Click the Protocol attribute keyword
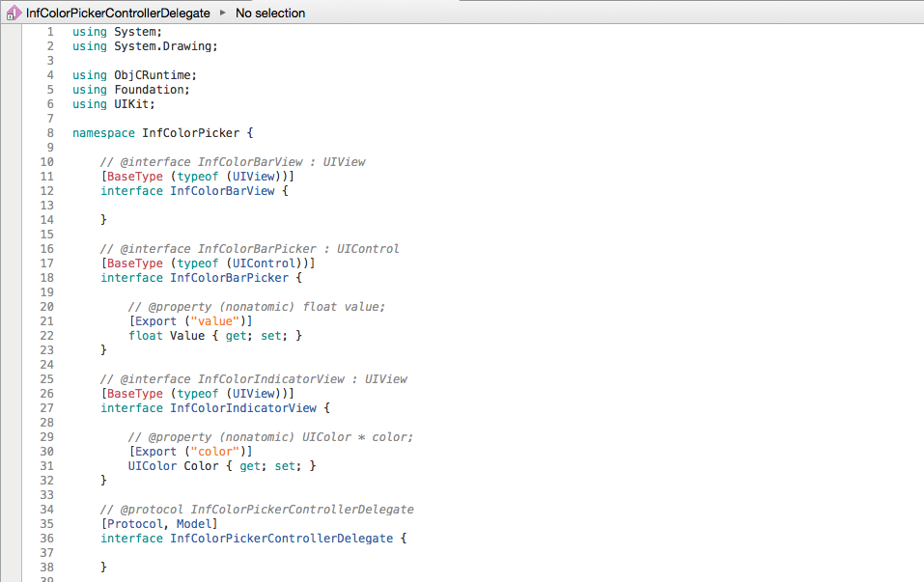Screen dimensions: 924x582 tap(134, 523)
